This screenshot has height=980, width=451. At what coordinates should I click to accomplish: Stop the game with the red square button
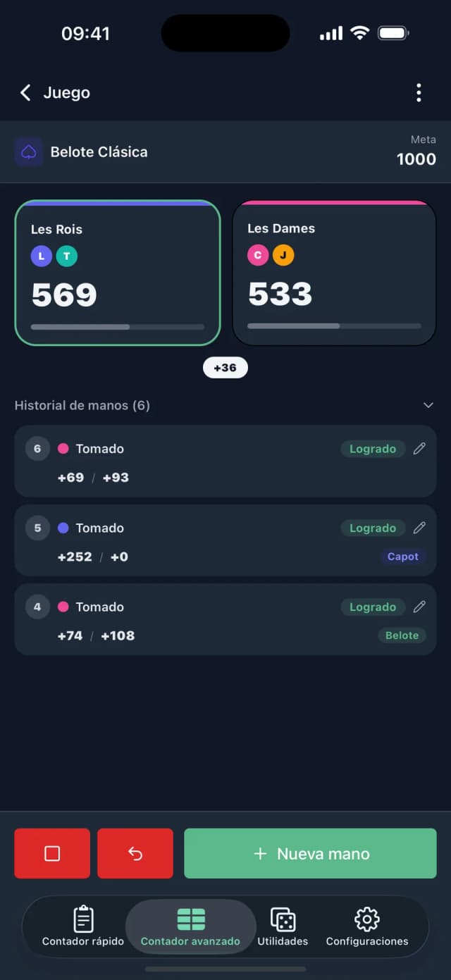point(52,853)
